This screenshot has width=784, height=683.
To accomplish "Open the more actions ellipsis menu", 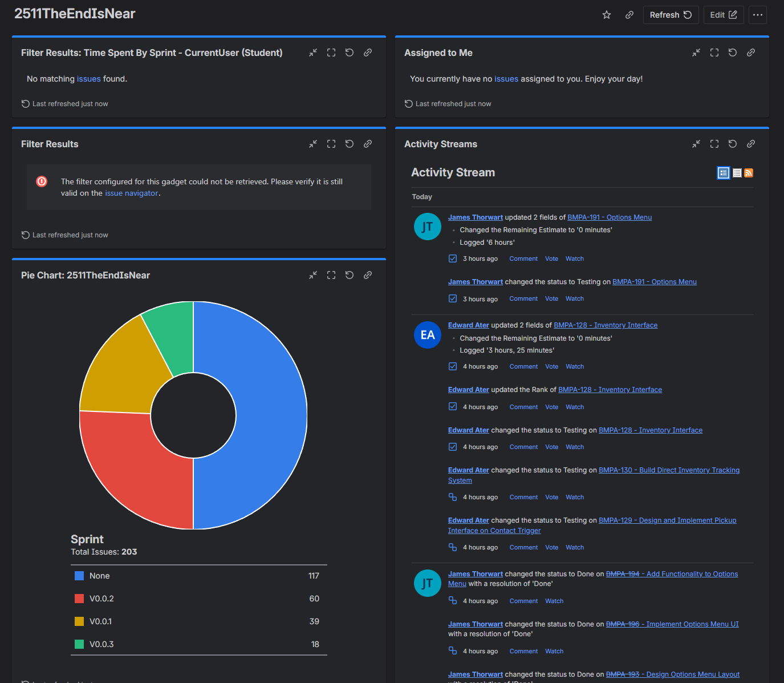I will (x=758, y=15).
